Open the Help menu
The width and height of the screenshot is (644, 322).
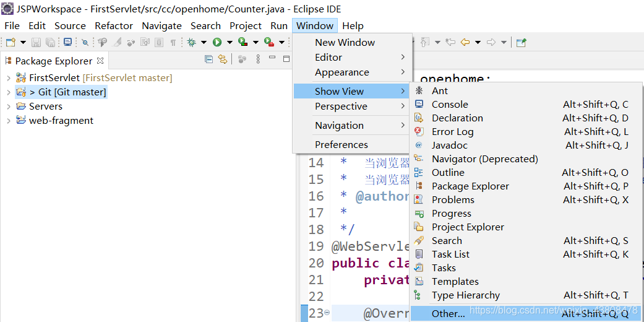point(353,25)
